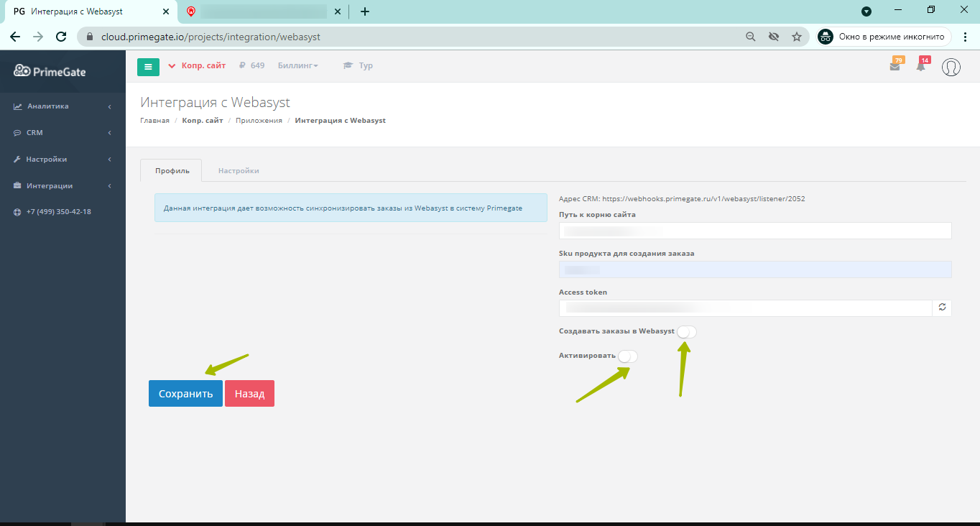Image resolution: width=980 pixels, height=526 pixels.
Task: Regenerate the Access token with refresh icon
Action: [942, 308]
